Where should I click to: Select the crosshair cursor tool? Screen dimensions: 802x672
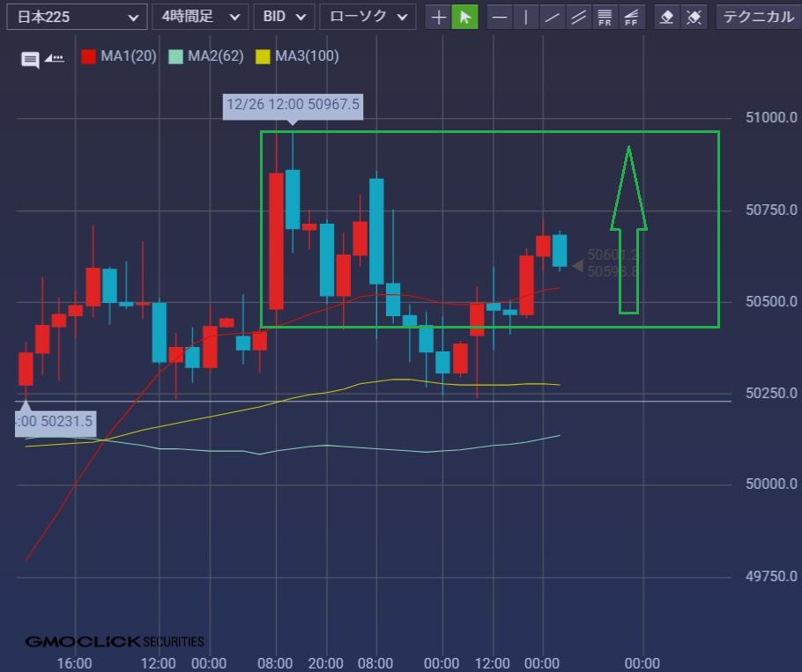[x=438, y=17]
